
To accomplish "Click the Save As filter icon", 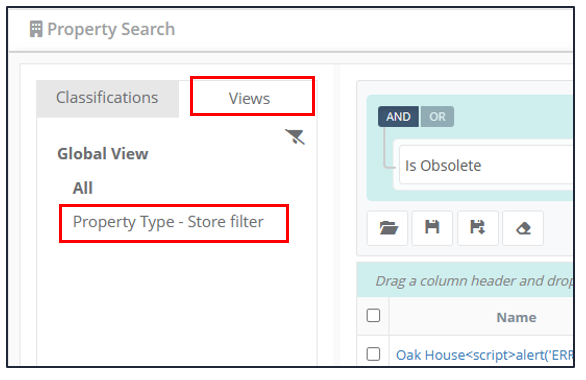I will 478,228.
